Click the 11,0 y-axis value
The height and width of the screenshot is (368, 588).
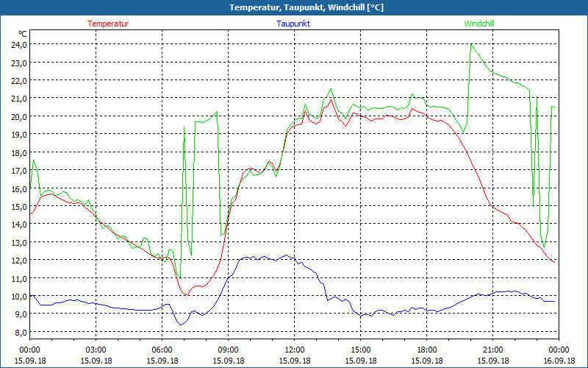tap(19, 278)
